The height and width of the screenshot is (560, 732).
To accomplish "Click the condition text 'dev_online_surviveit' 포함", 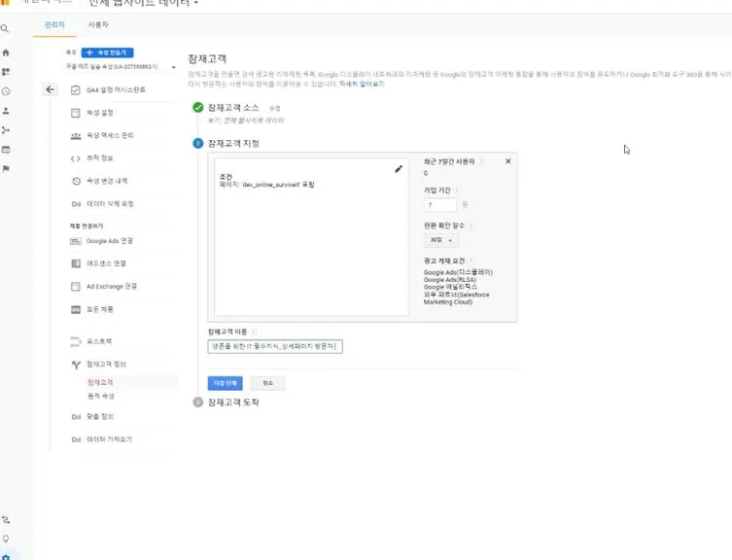I will [278, 185].
